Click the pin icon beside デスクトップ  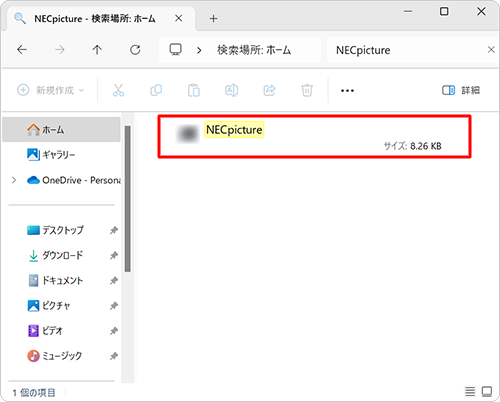[x=114, y=230]
